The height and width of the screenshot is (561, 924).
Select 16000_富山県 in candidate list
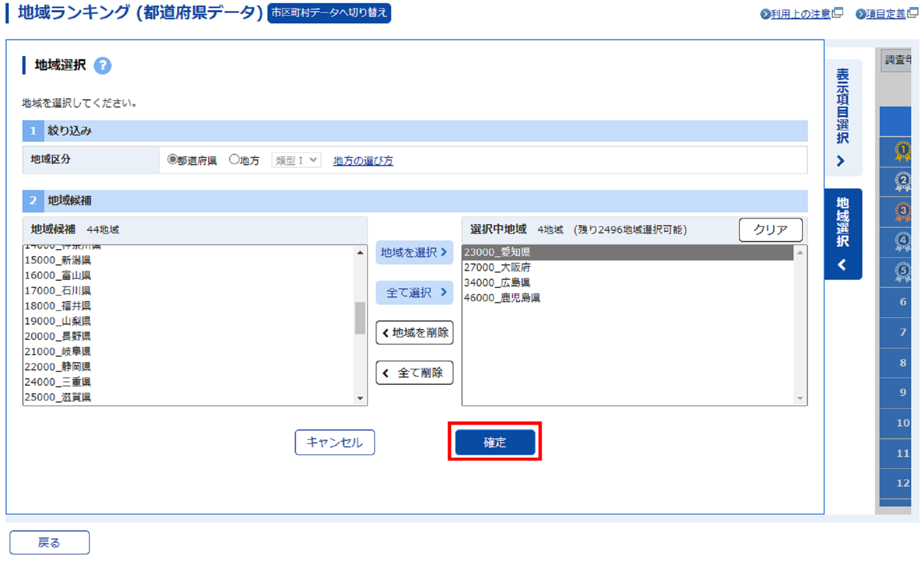188,276
